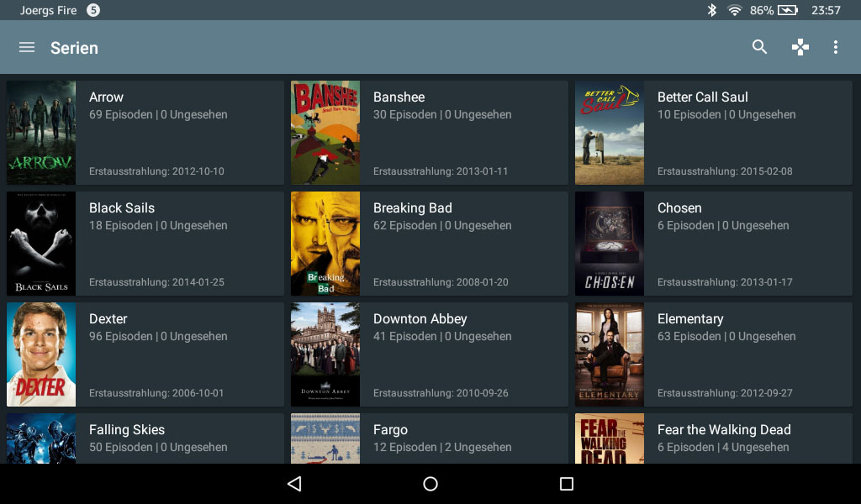The width and height of the screenshot is (861, 504).
Task: Click '50 Episoden | 0 Ungesehen' text
Action: point(158,447)
